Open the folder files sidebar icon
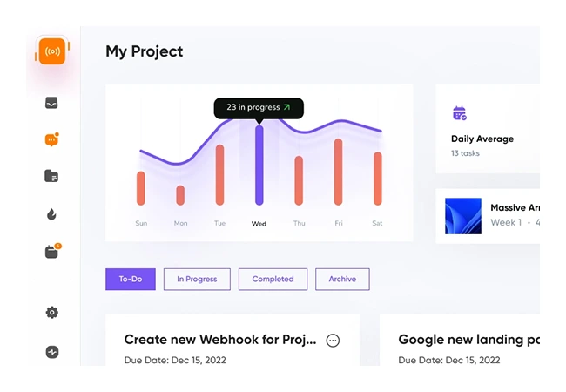Screen dimensions: 566x392 52,176
